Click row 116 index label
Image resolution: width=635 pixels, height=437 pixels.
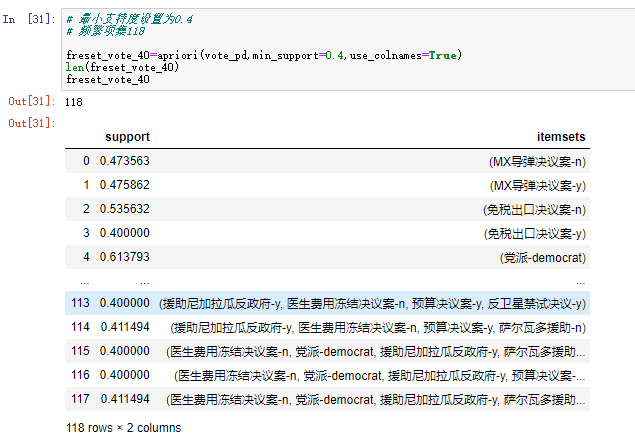(x=80, y=375)
